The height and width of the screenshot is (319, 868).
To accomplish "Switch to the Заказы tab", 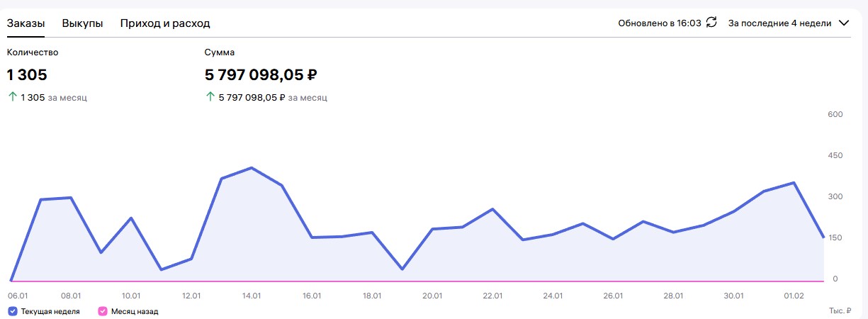I will click(26, 23).
